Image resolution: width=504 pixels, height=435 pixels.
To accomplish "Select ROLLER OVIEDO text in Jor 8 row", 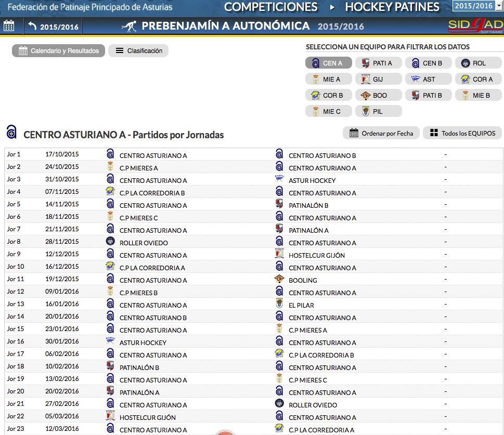I will coord(144,243).
